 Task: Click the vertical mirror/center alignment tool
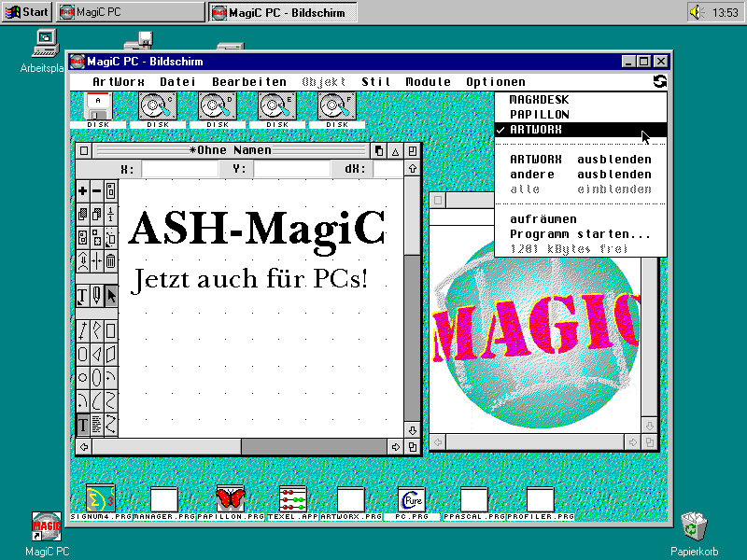coord(97,261)
